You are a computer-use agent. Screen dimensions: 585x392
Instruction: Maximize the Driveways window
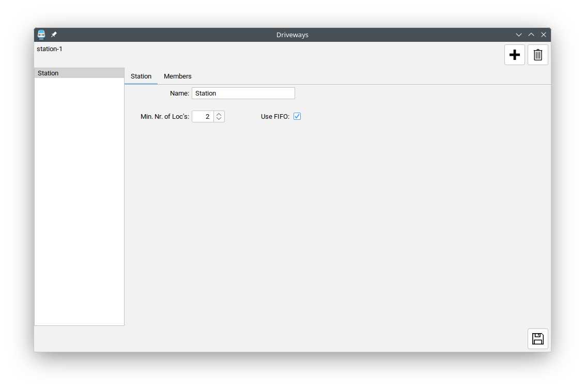(531, 35)
